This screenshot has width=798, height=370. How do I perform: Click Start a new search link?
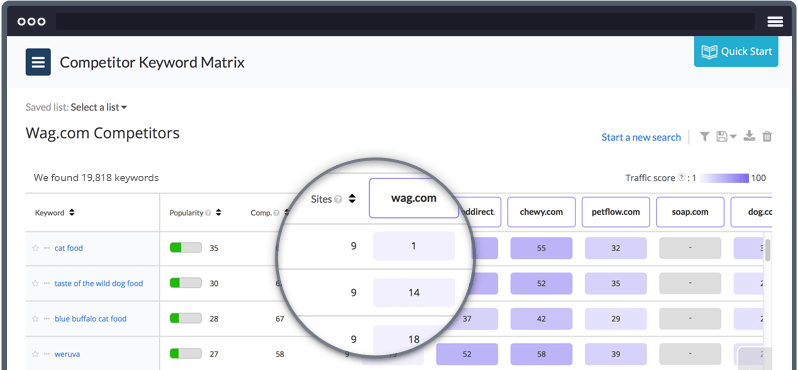641,137
